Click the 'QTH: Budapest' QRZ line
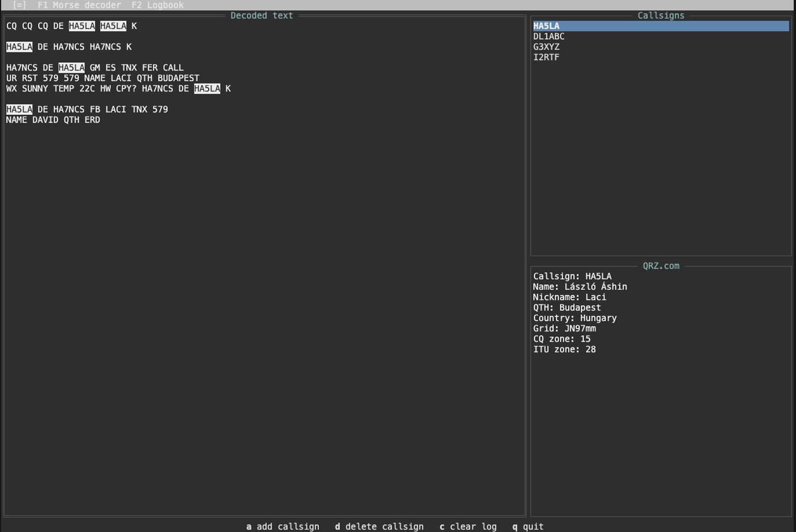The width and height of the screenshot is (796, 532). [x=567, y=307]
